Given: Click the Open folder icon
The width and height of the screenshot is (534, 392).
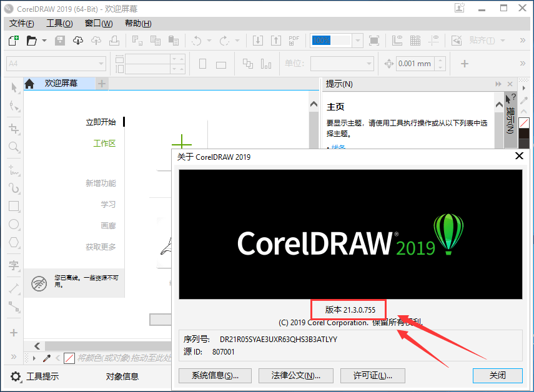Looking at the screenshot, I should click(31, 41).
